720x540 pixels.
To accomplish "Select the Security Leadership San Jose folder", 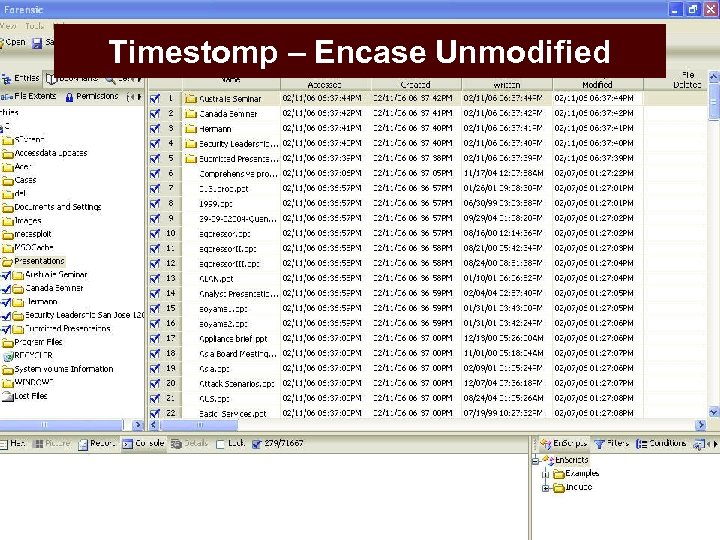I will [x=84, y=315].
